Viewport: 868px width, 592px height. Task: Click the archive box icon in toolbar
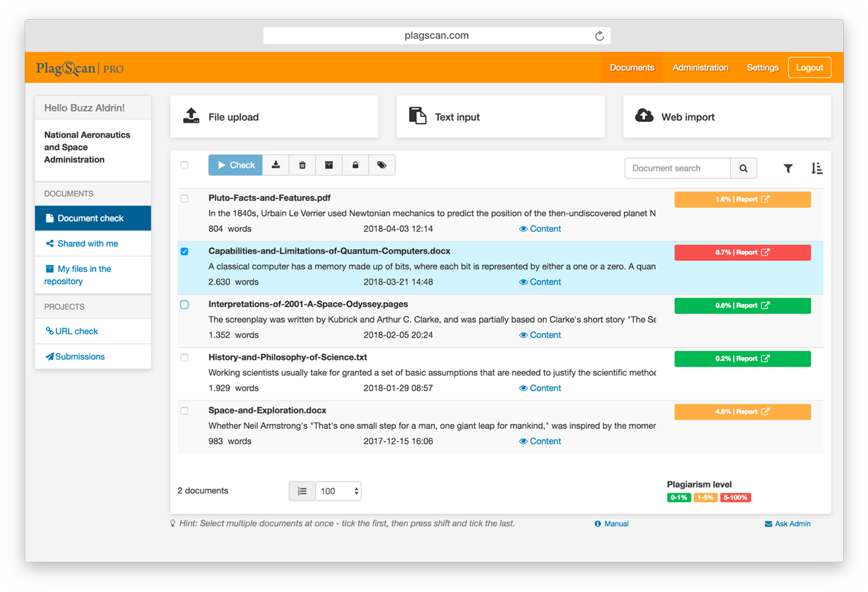[329, 165]
